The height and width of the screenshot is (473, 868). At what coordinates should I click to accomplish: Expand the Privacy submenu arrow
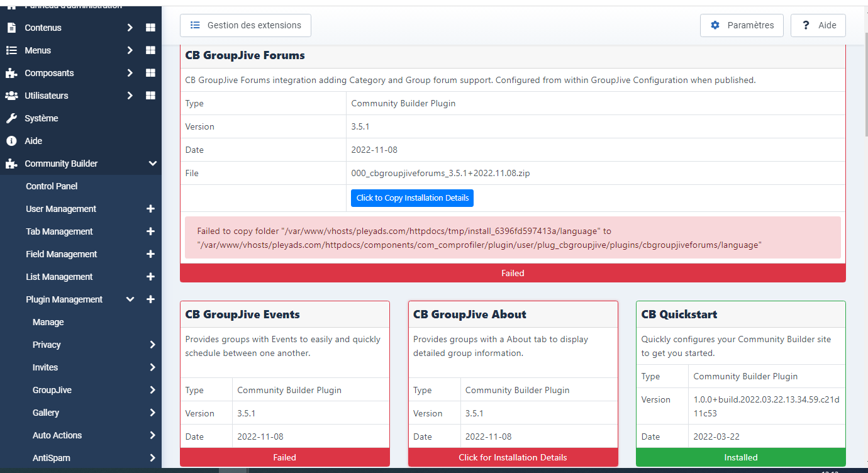tap(152, 345)
